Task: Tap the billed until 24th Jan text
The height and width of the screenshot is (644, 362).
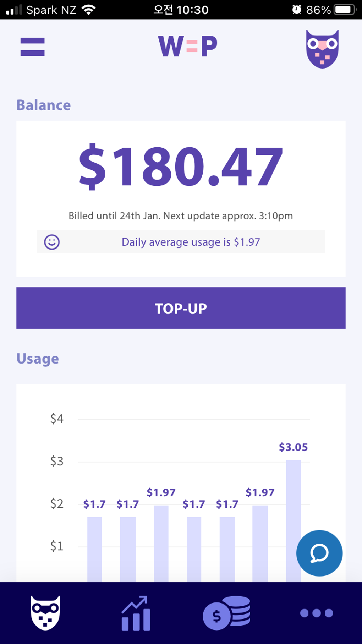Action: pyautogui.click(x=181, y=216)
